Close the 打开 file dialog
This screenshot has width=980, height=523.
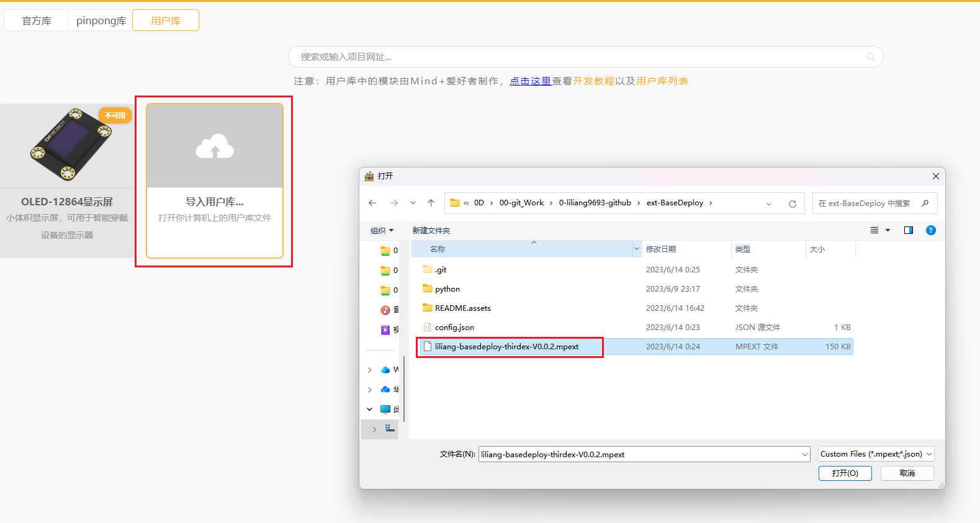coord(935,176)
